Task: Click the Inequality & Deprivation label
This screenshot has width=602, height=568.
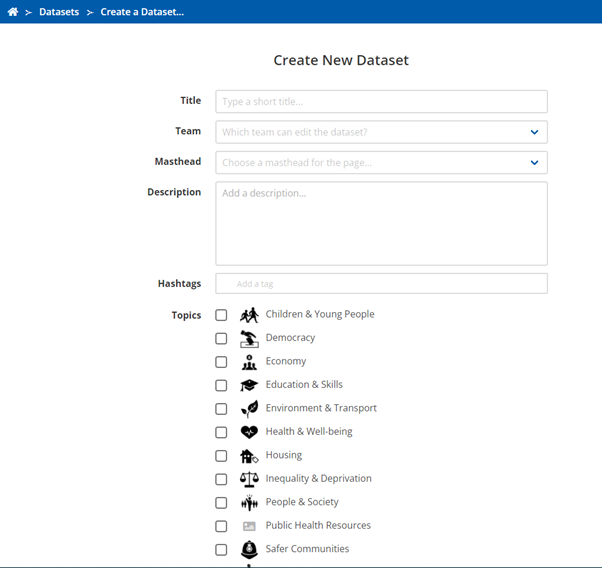Action: pyautogui.click(x=319, y=478)
